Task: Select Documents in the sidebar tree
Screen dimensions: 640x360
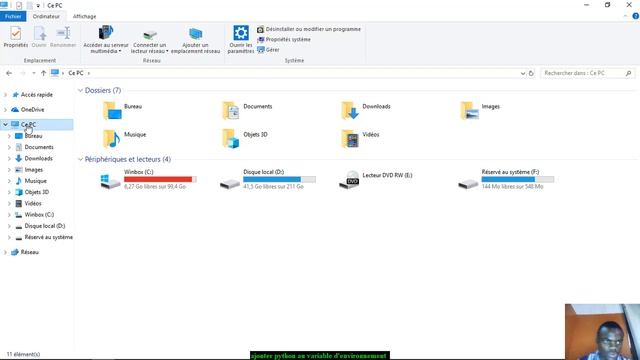Action: (x=39, y=147)
